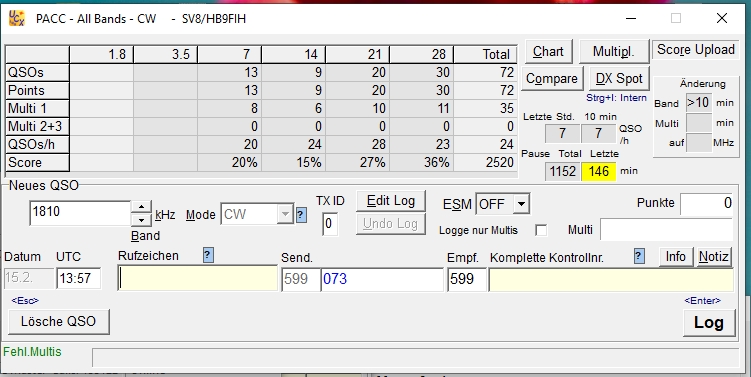751x377 pixels.
Task: Click the Notiz button
Action: [714, 257]
